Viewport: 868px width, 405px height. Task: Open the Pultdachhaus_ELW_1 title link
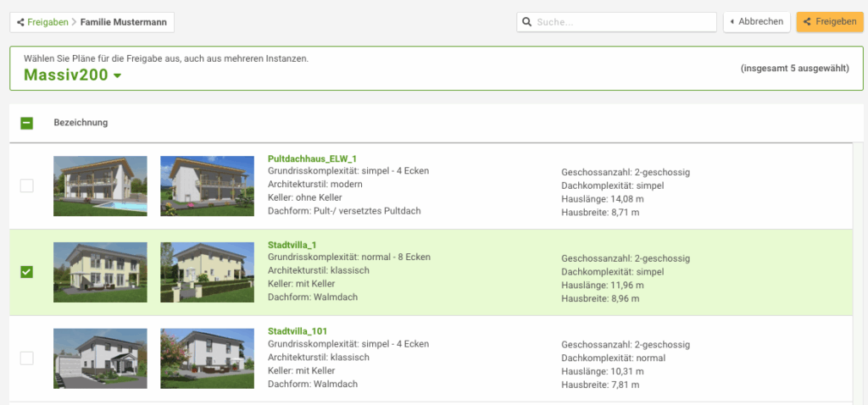(x=312, y=158)
